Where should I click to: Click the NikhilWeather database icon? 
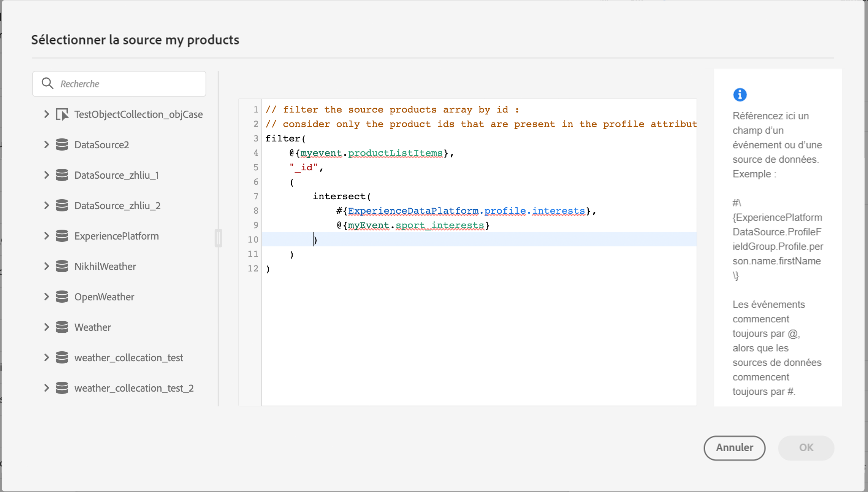point(62,267)
